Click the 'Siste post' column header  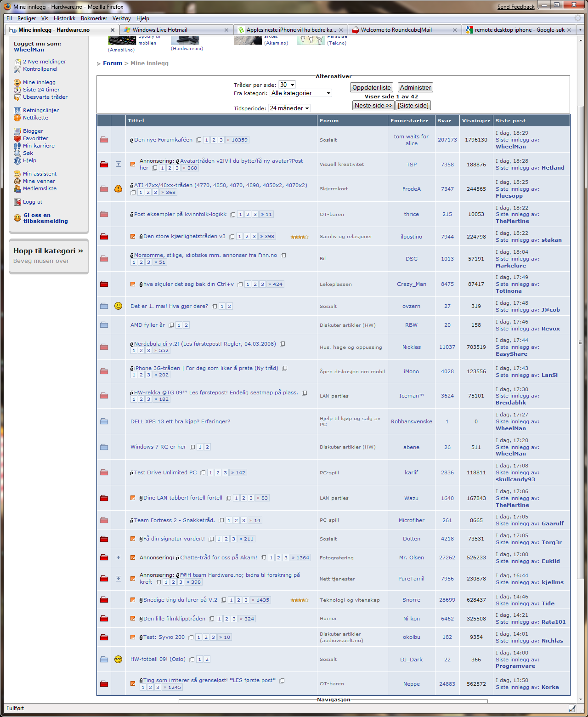click(510, 121)
